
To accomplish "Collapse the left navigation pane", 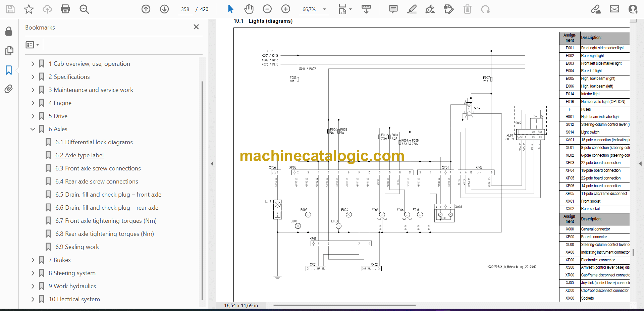I will click(212, 164).
